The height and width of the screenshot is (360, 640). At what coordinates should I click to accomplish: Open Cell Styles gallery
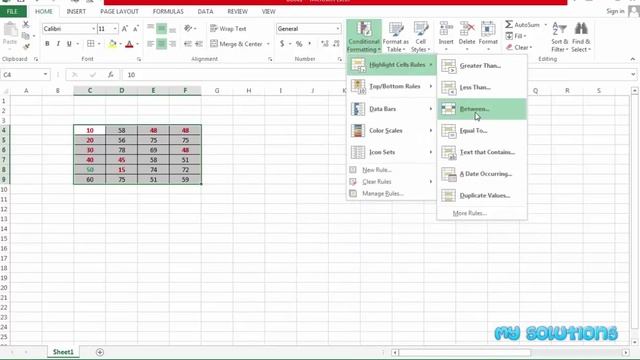(x=420, y=37)
